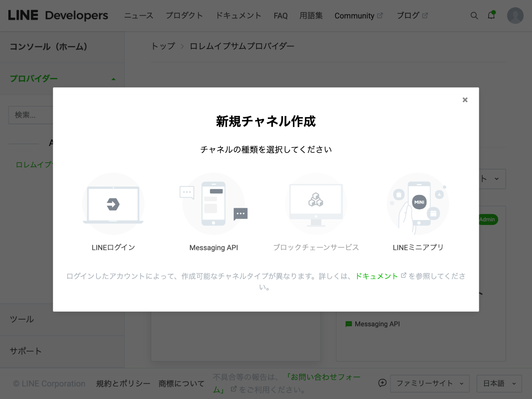Open ニュース in the top navigation
The height and width of the screenshot is (399, 532).
[139, 16]
